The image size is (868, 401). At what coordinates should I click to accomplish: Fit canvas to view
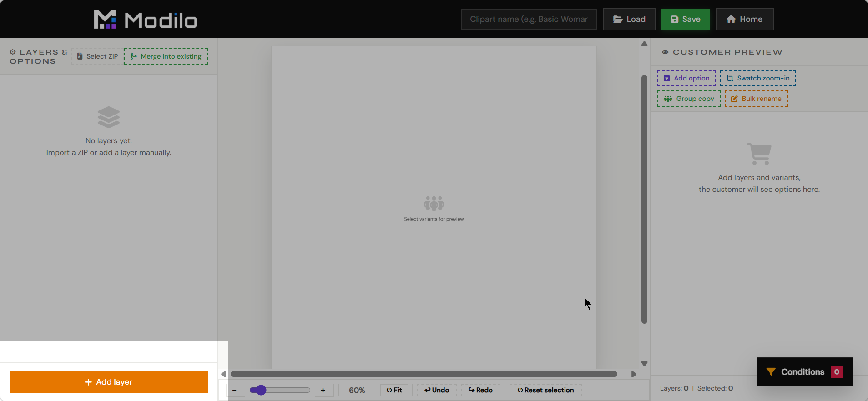pos(394,390)
